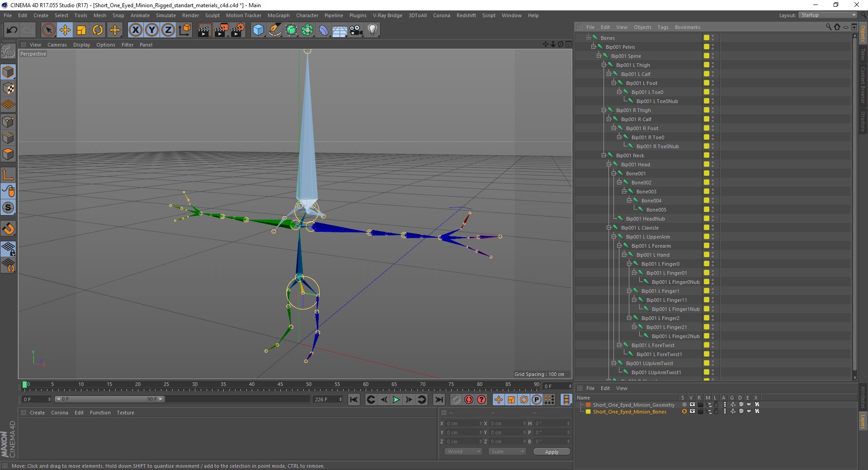
Task: Click the Apply button
Action: (x=551, y=452)
